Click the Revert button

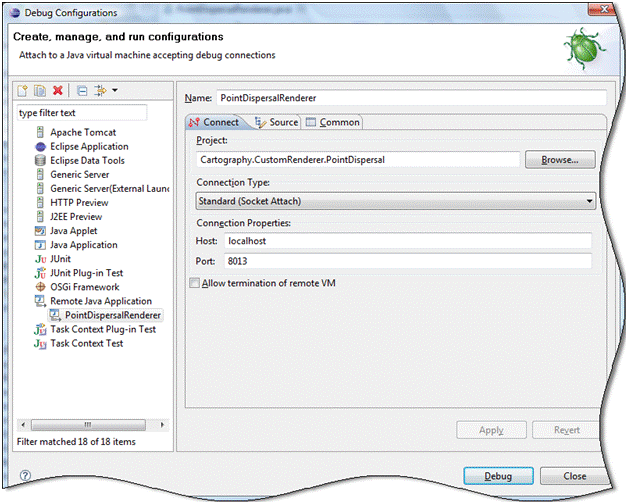[566, 430]
